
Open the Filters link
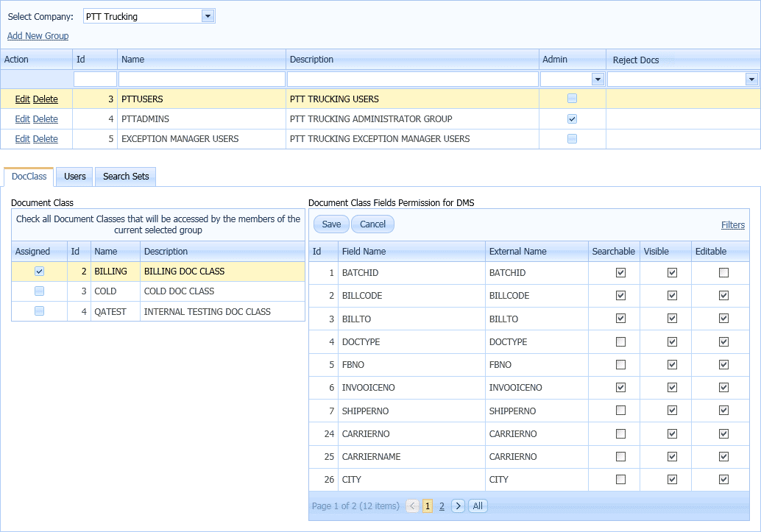(732, 224)
